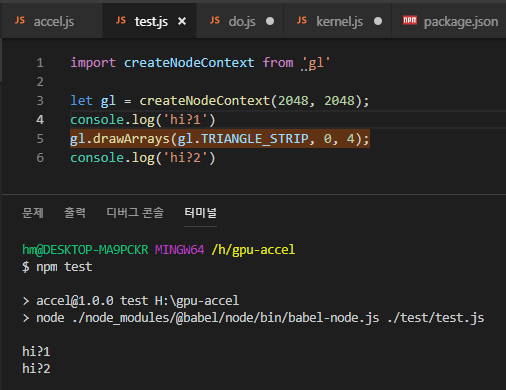Open the do.js editor tab
The height and width of the screenshot is (390, 506).
coord(240,21)
